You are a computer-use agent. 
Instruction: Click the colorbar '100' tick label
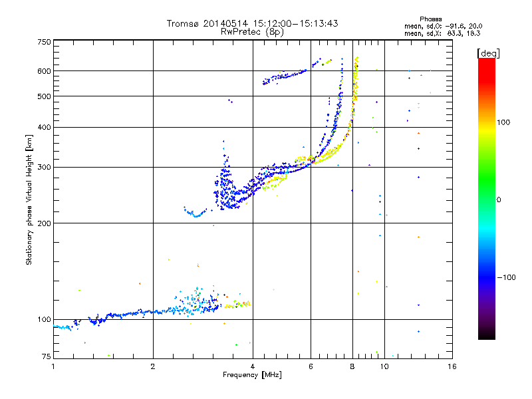tap(503, 122)
